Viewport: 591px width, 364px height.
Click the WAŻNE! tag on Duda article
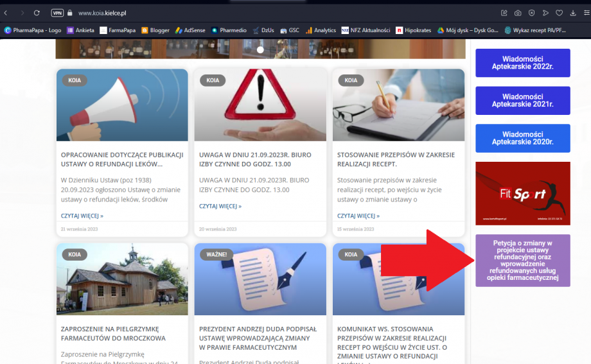coord(216,254)
